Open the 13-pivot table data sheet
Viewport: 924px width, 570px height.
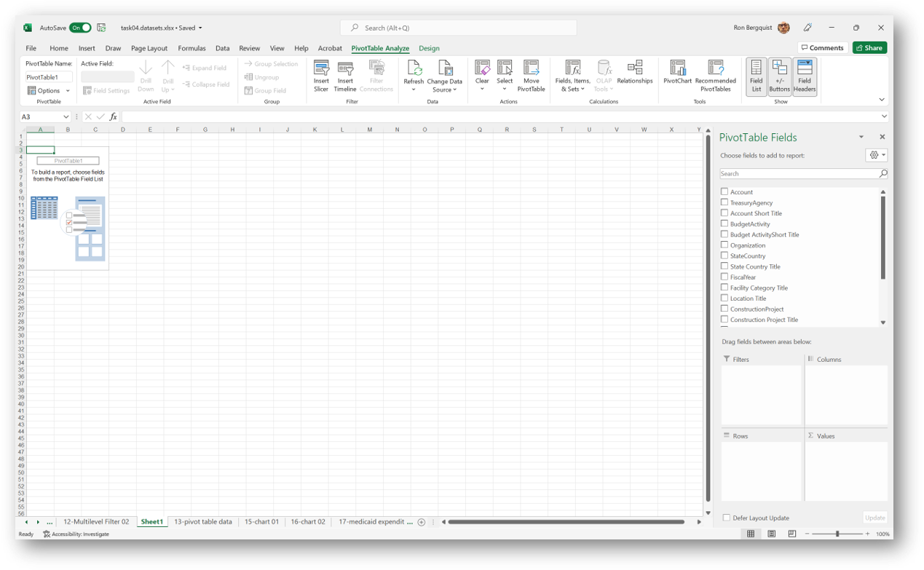pyautogui.click(x=204, y=521)
